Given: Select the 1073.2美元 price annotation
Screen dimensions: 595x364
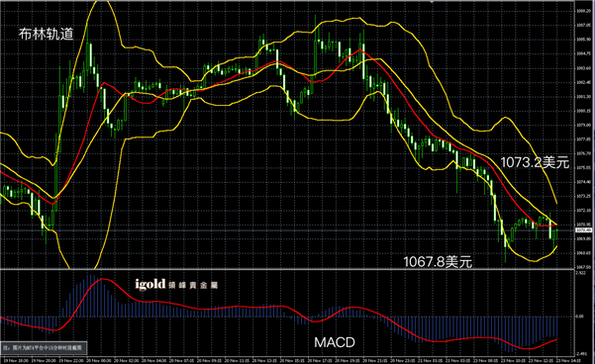Looking at the screenshot, I should coord(535,162).
